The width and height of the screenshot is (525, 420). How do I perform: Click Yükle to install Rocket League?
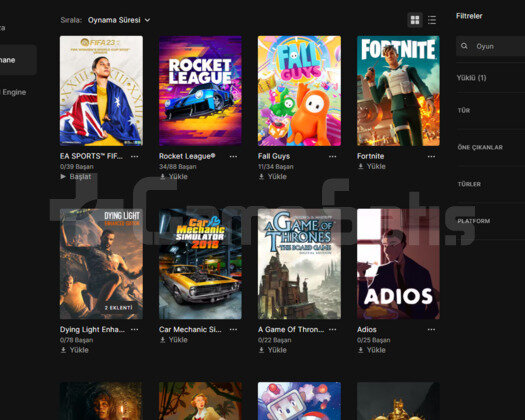tap(173, 177)
